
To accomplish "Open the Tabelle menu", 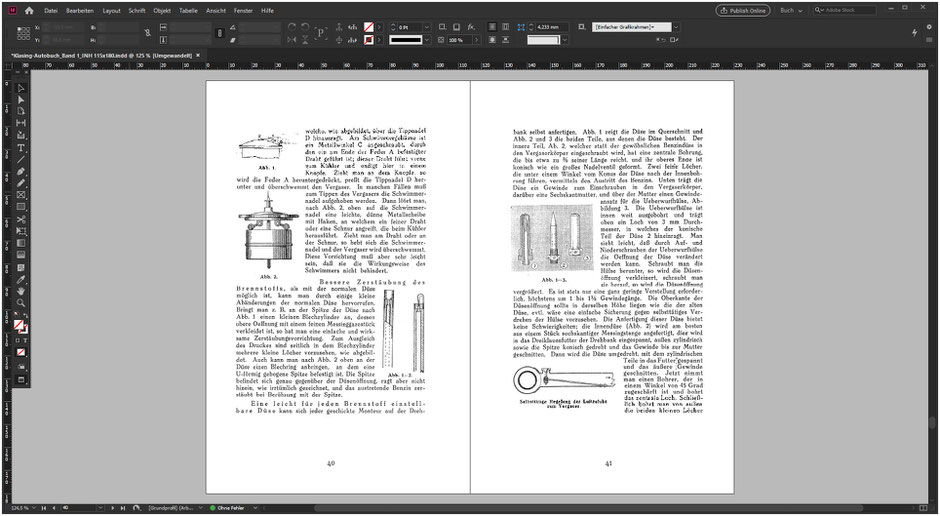I will (188, 11).
